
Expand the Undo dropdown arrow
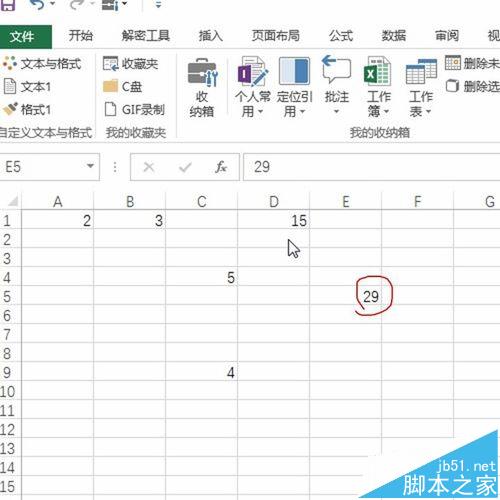pos(53,4)
